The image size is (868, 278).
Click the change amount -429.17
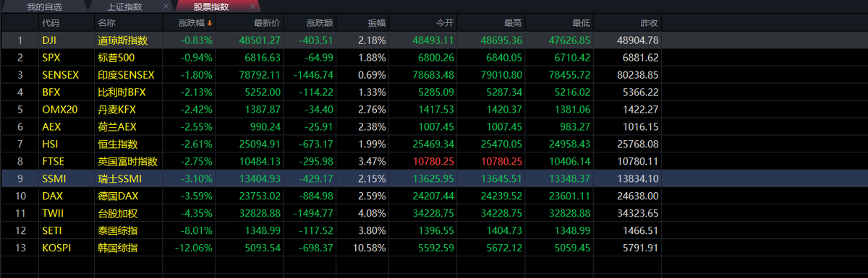coord(316,178)
